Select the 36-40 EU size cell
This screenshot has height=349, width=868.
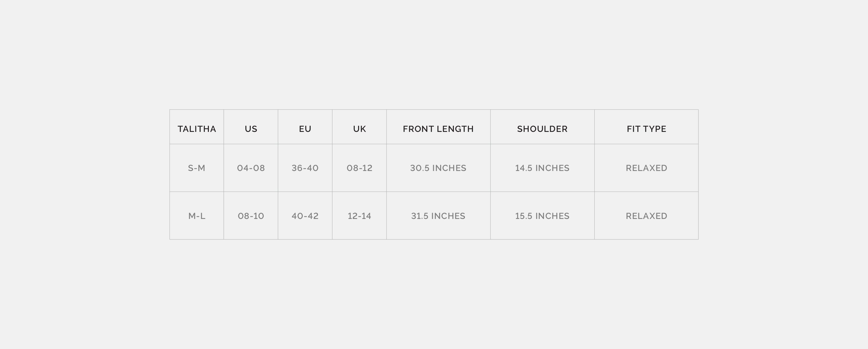tap(305, 168)
